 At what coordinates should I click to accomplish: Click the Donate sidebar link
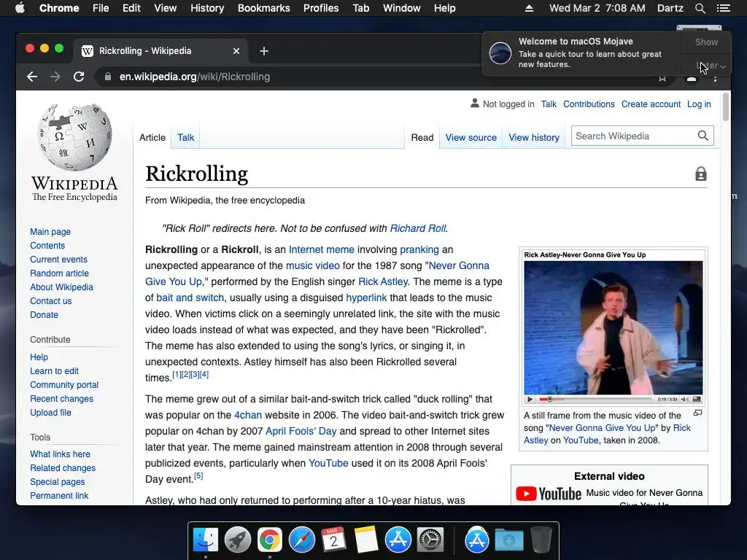point(44,315)
